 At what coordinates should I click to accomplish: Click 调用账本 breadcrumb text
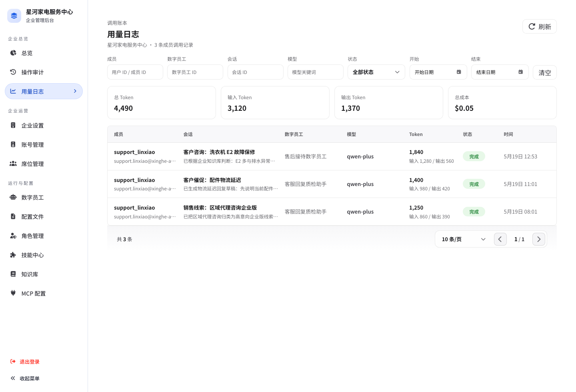tap(117, 23)
